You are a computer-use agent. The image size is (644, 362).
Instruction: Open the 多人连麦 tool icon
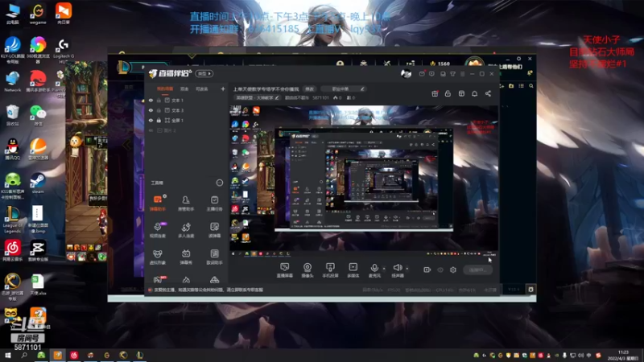click(x=186, y=230)
